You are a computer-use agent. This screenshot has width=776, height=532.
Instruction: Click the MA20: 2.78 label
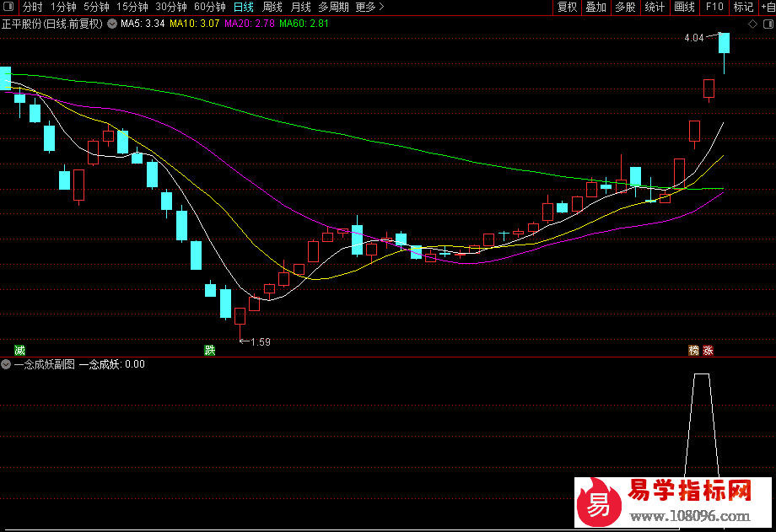coord(250,24)
